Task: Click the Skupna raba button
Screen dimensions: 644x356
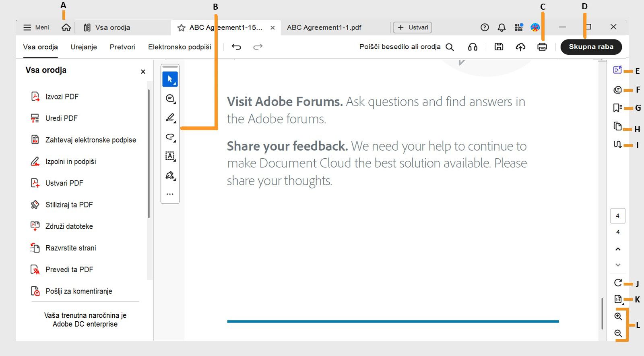Action: click(x=591, y=47)
